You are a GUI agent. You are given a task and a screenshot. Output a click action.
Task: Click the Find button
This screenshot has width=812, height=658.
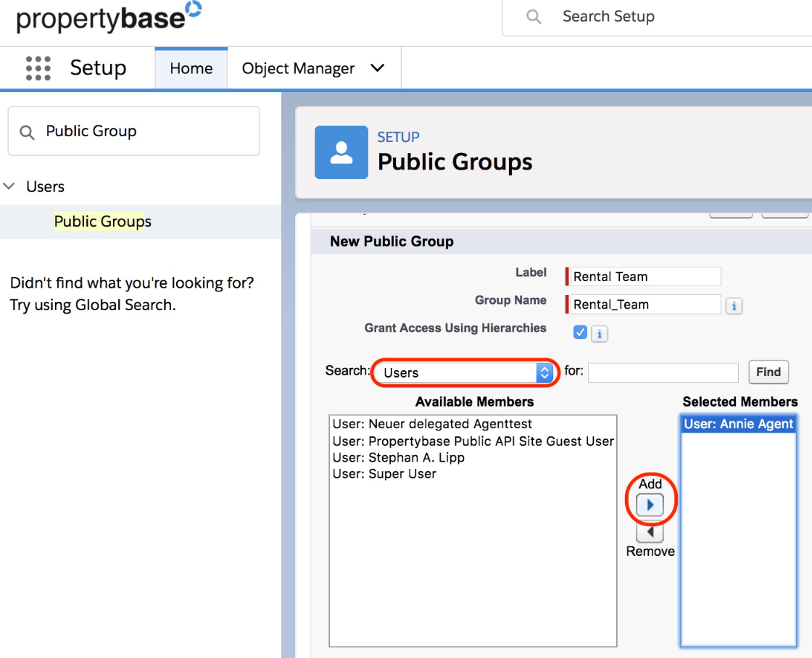[768, 372]
